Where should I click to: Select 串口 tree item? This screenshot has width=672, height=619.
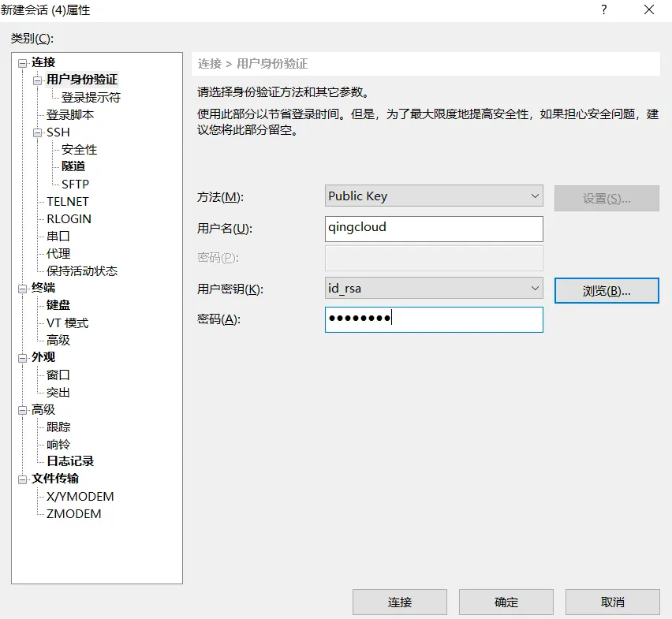point(58,236)
